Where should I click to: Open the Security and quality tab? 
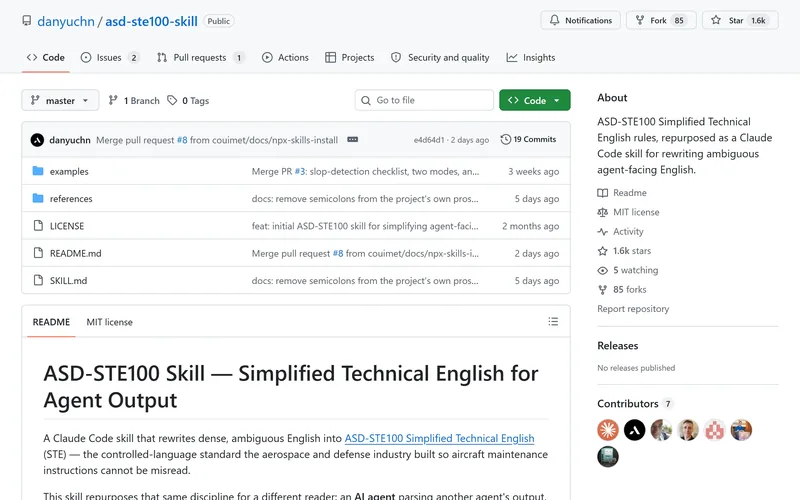(x=440, y=58)
